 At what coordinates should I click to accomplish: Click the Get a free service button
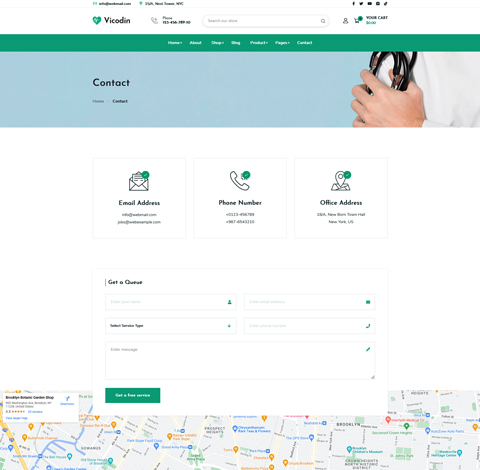click(x=133, y=395)
